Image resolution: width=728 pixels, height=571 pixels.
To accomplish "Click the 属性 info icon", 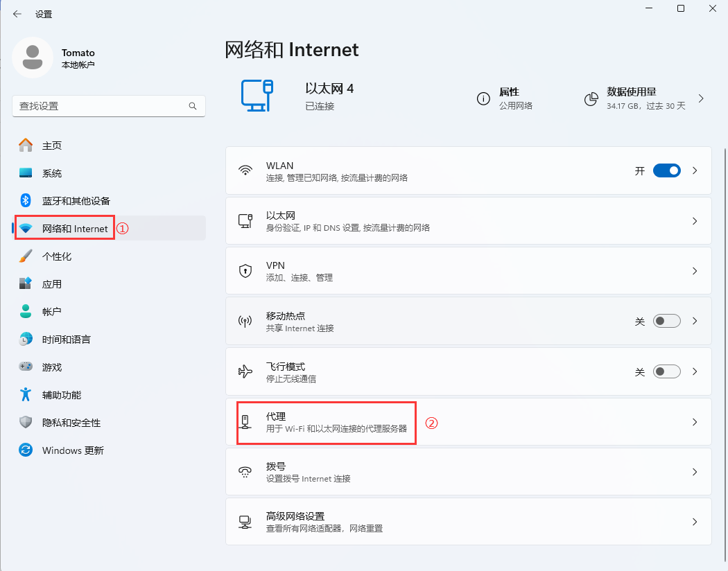I will point(483,98).
